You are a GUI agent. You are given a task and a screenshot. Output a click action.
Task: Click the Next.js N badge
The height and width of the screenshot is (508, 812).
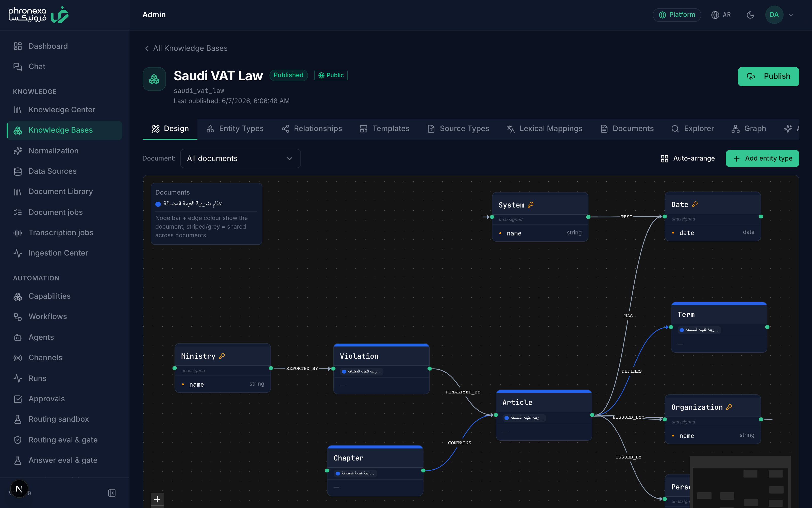pyautogui.click(x=19, y=489)
